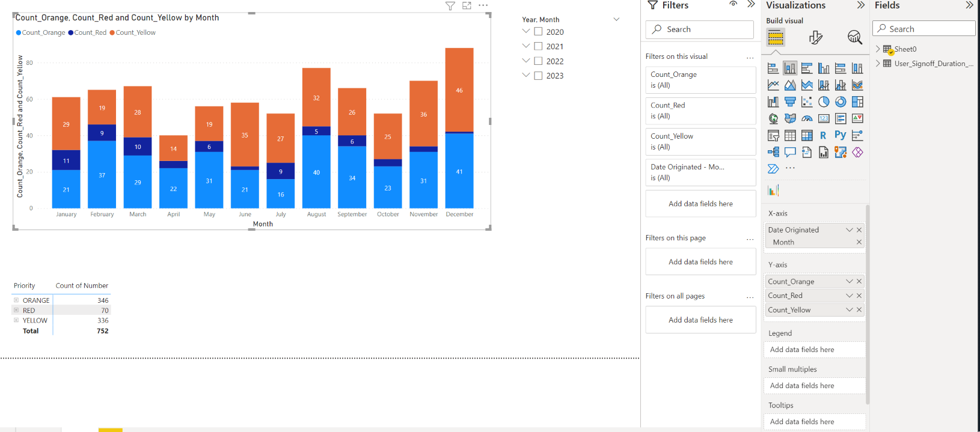This screenshot has height=432, width=980.
Task: Expand the 2020 year node in slicer
Action: tap(526, 31)
